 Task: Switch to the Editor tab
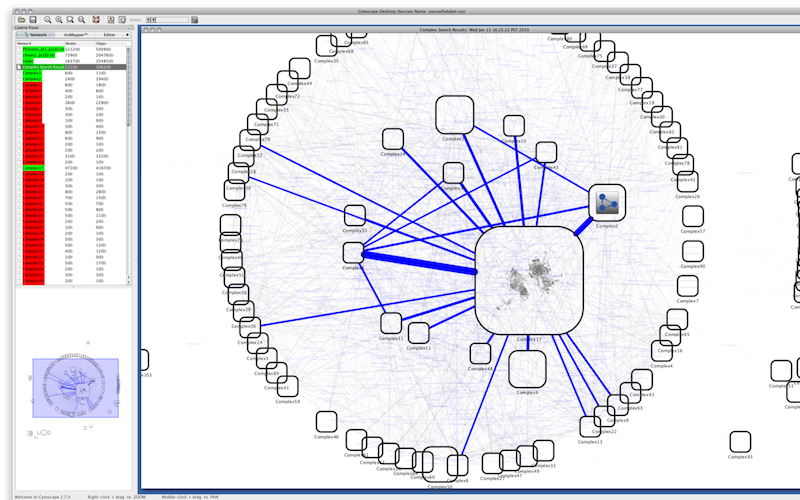[109, 34]
